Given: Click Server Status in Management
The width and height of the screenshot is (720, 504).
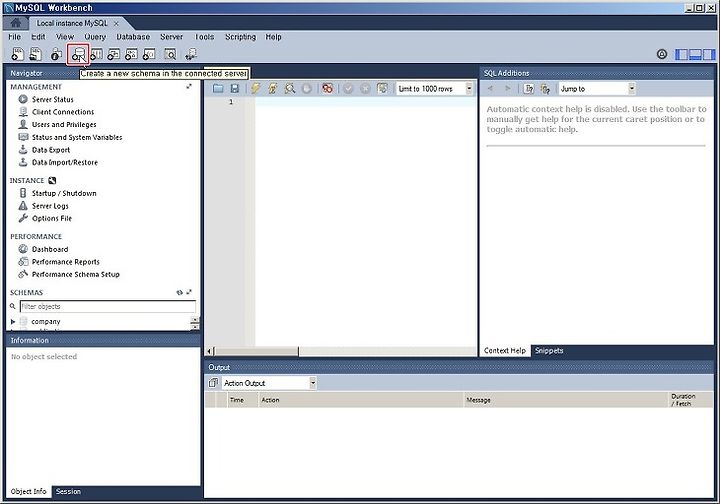Looking at the screenshot, I should [52, 99].
